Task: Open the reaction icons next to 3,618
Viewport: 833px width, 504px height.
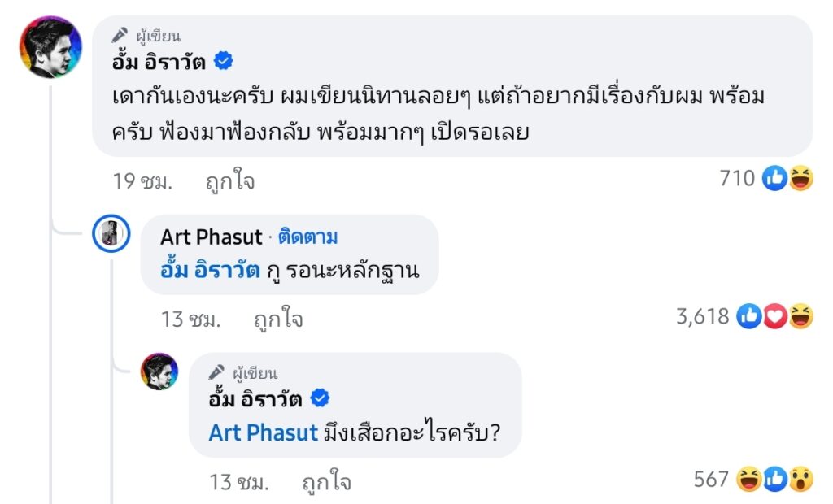Action: click(774, 317)
